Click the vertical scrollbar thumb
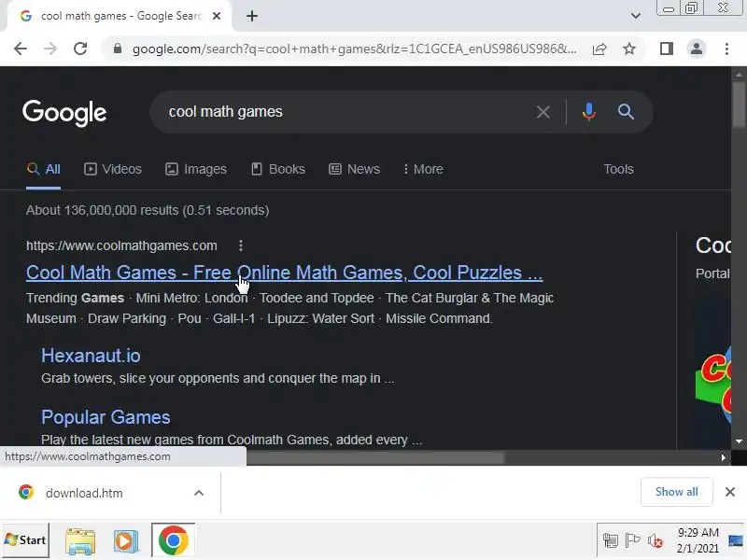747x560 pixels. click(x=739, y=105)
